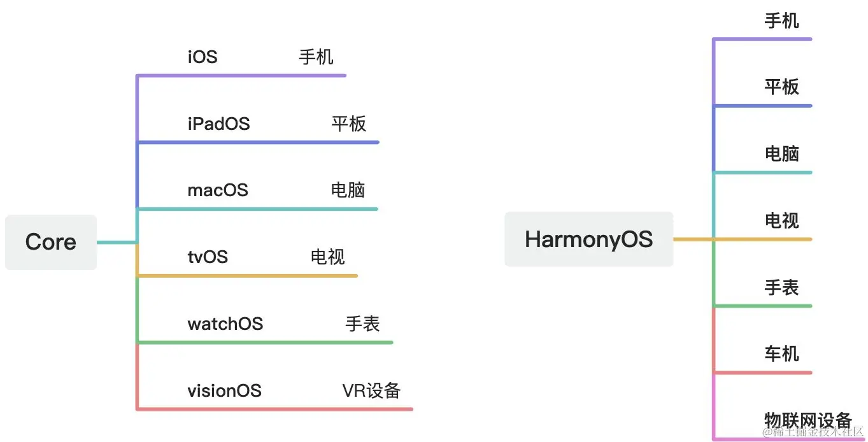Click the 物联网设备 branch
868x442 pixels.
[808, 421]
